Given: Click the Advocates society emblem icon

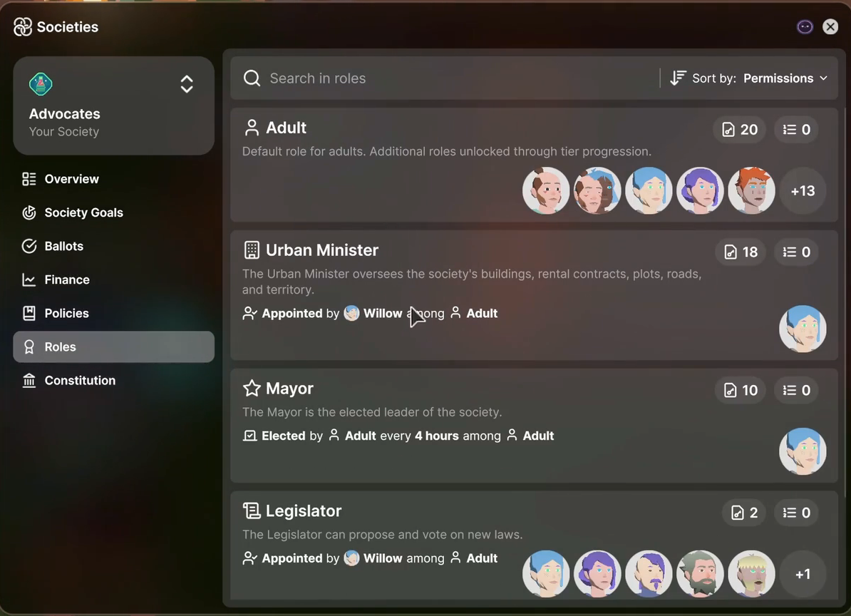Looking at the screenshot, I should [41, 84].
